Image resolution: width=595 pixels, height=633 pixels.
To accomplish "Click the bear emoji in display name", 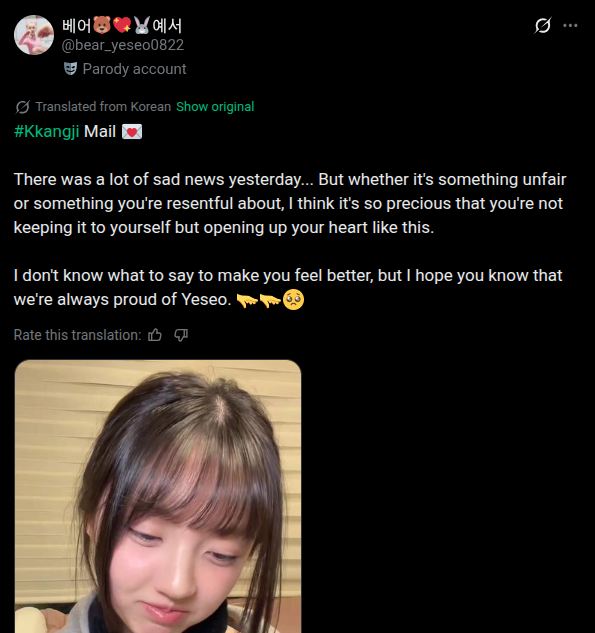I will 102,25.
